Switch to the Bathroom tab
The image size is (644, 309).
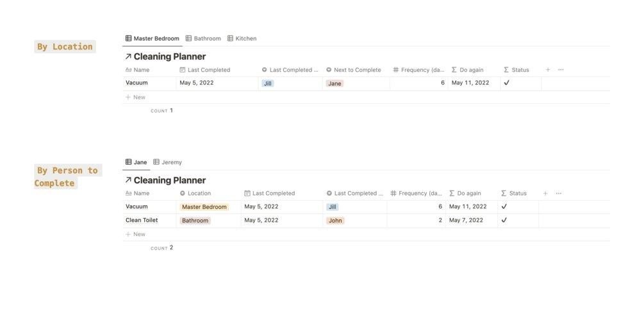[x=203, y=38]
